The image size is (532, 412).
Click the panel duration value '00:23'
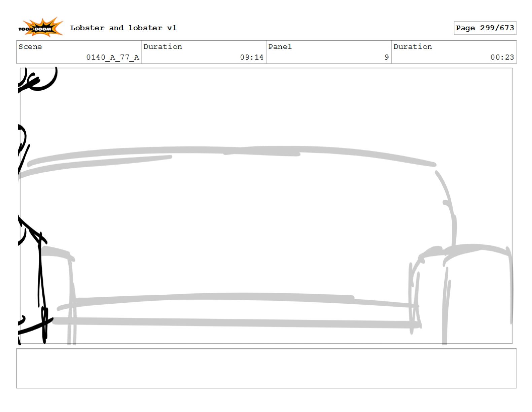pyautogui.click(x=502, y=57)
